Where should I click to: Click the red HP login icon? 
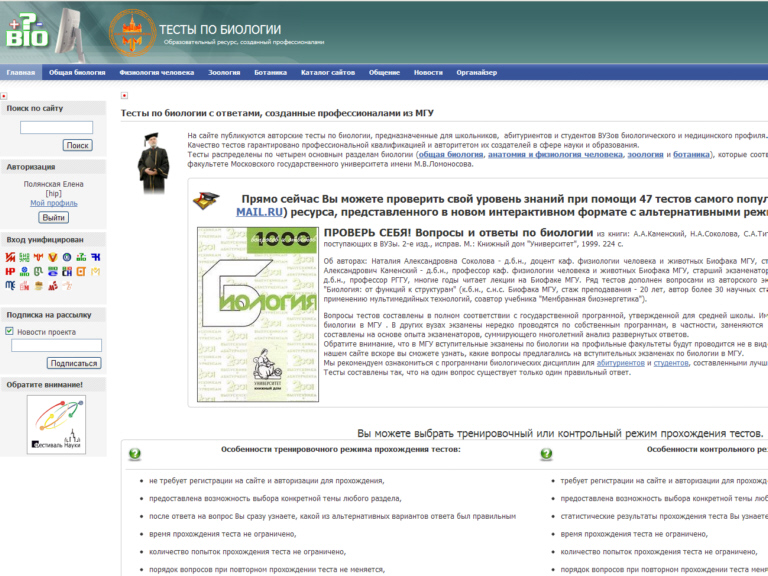click(x=10, y=271)
